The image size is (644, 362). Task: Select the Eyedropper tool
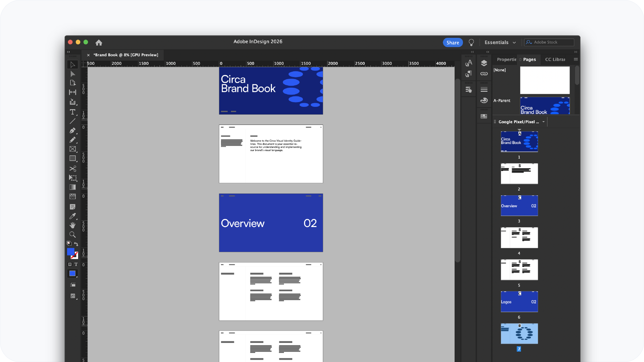pos(72,216)
